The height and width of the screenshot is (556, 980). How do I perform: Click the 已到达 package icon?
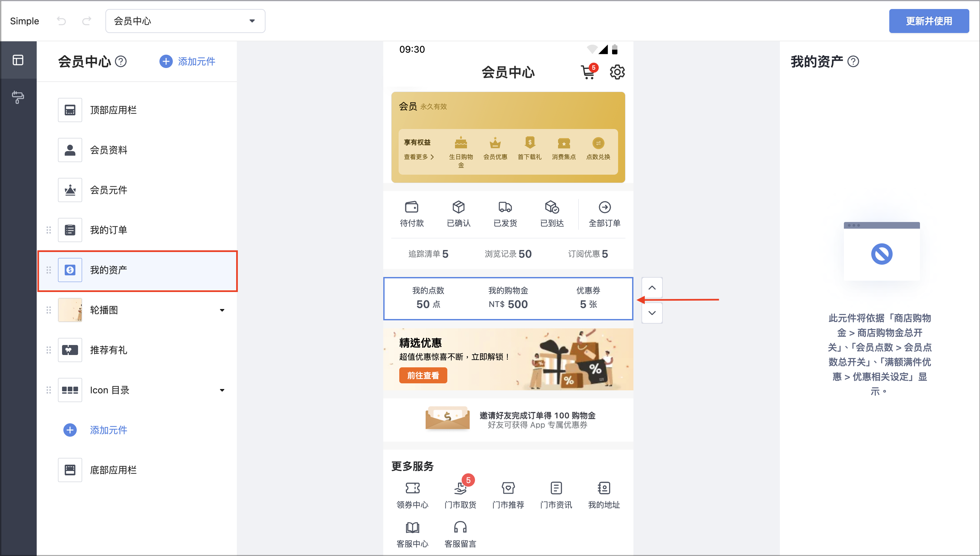552,207
